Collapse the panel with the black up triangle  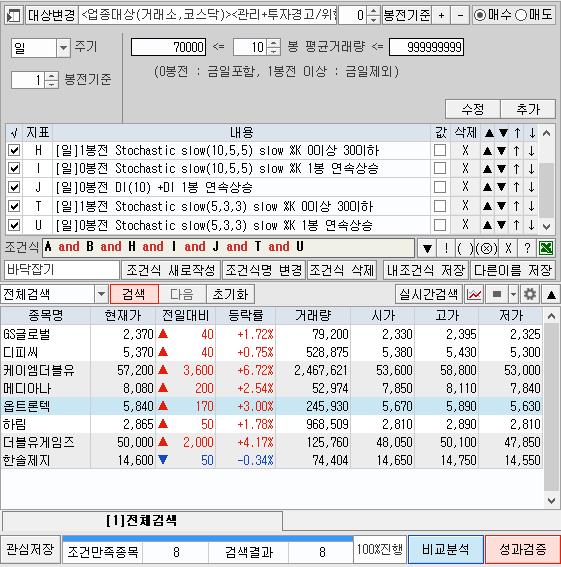[551, 294]
